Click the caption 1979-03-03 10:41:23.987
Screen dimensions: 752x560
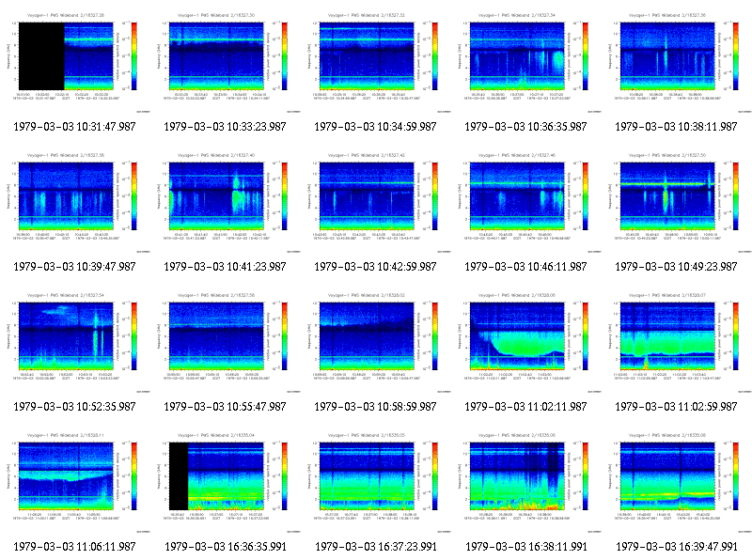225,267
